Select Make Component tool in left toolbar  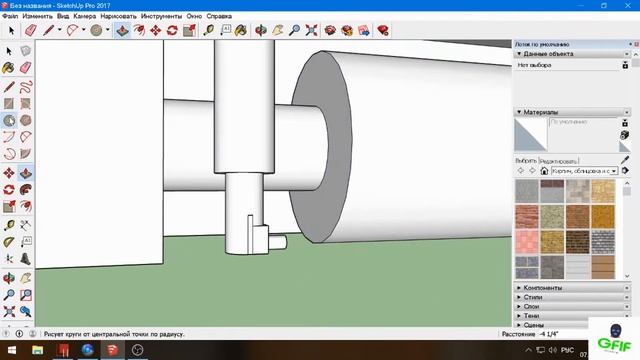[25, 51]
